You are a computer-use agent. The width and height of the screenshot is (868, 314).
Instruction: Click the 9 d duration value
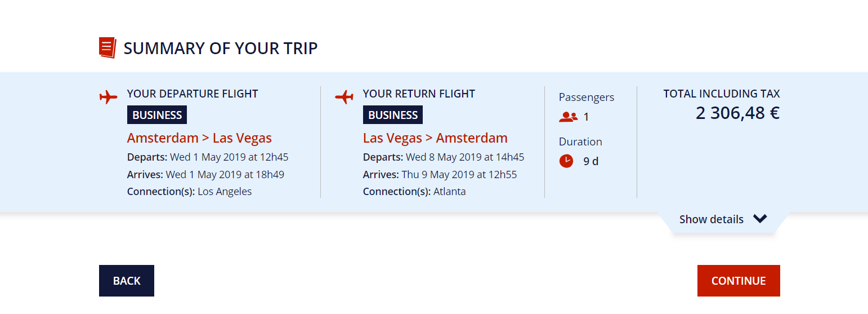click(590, 161)
